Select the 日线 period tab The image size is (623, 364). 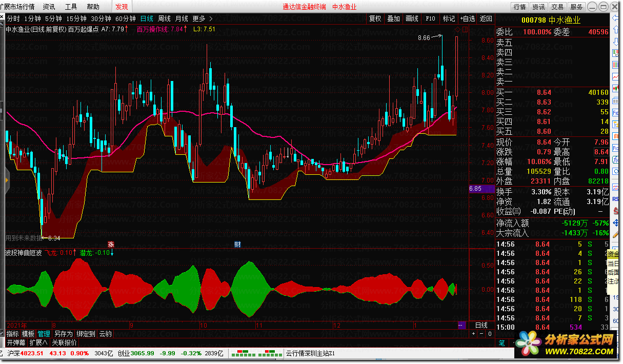click(x=147, y=18)
